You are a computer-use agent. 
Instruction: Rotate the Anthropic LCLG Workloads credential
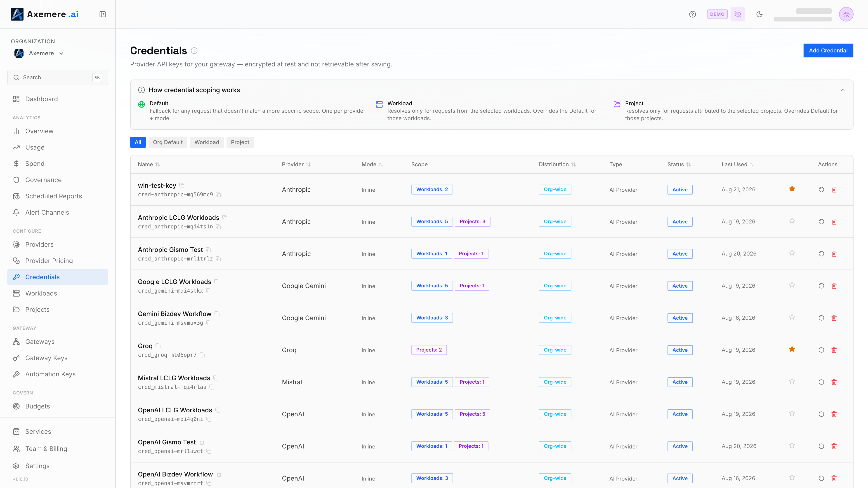(x=821, y=222)
